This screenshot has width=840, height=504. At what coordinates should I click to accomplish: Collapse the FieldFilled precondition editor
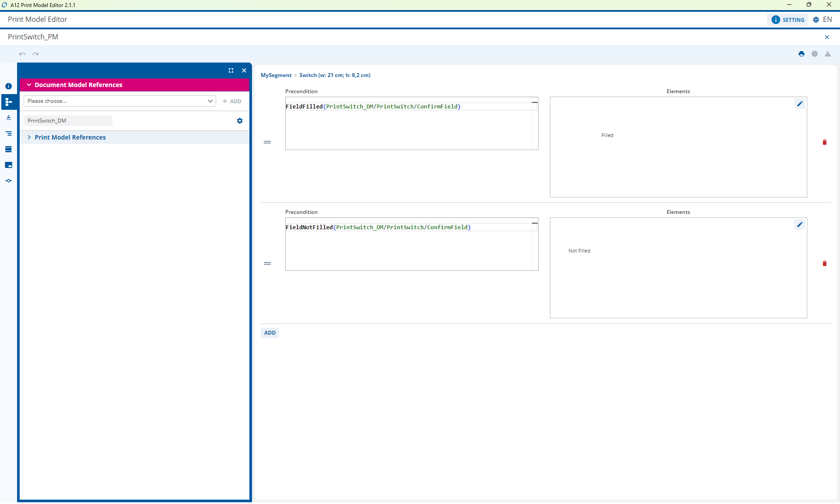click(x=535, y=102)
